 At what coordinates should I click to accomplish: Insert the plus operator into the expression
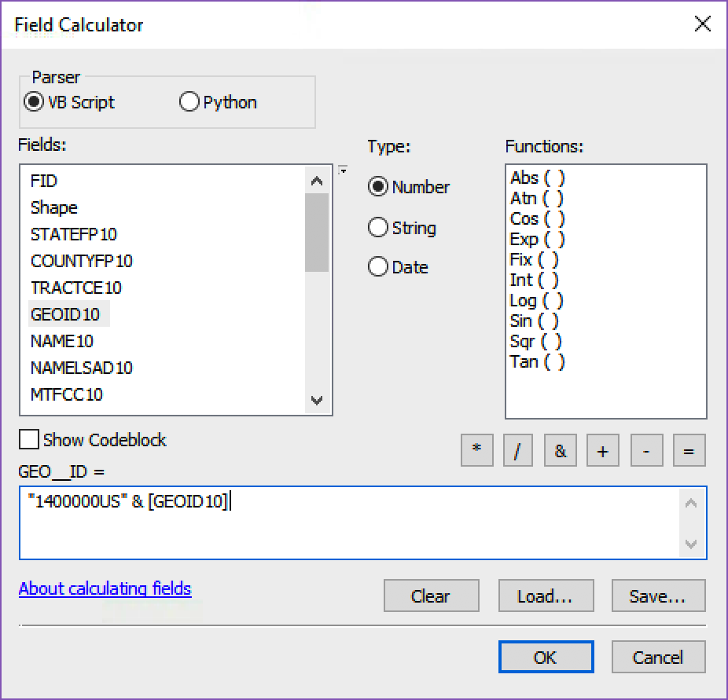[x=602, y=450]
